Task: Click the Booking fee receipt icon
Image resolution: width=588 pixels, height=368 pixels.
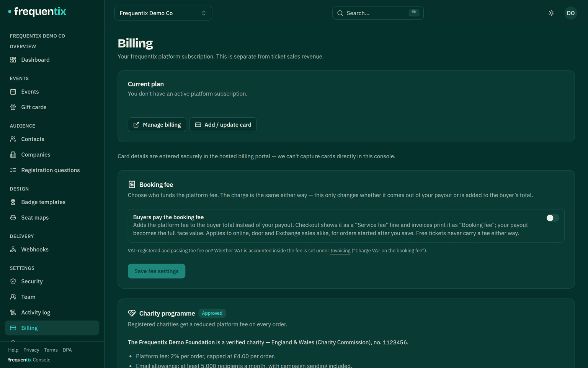Action: pos(132,184)
